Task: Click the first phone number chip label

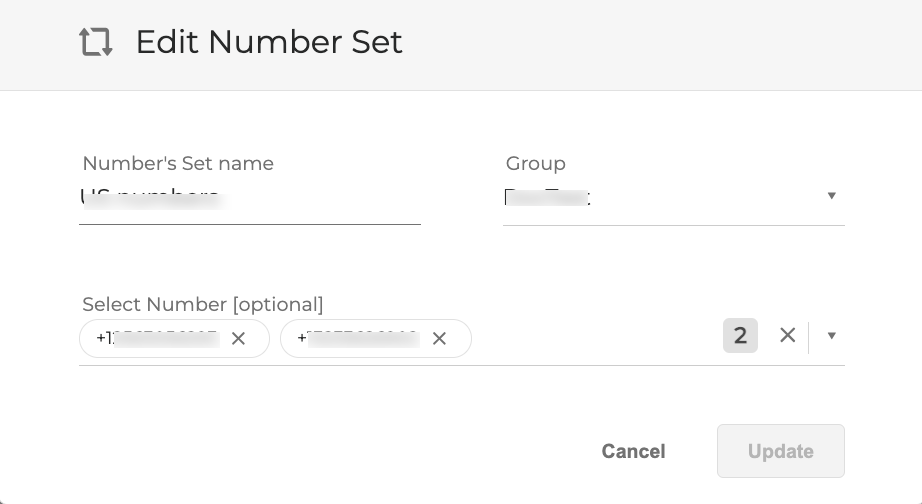Action: click(158, 338)
